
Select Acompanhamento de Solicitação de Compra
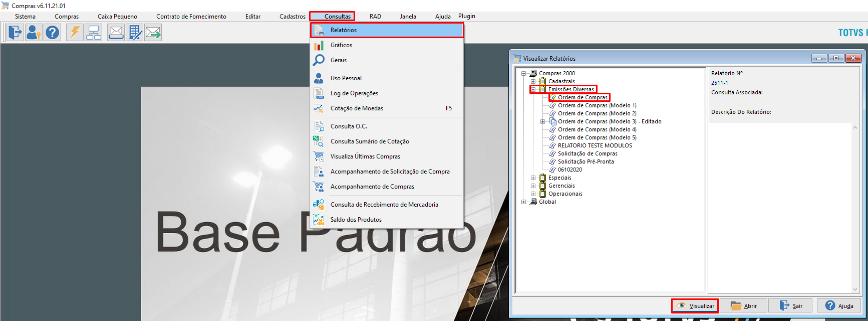[387, 172]
